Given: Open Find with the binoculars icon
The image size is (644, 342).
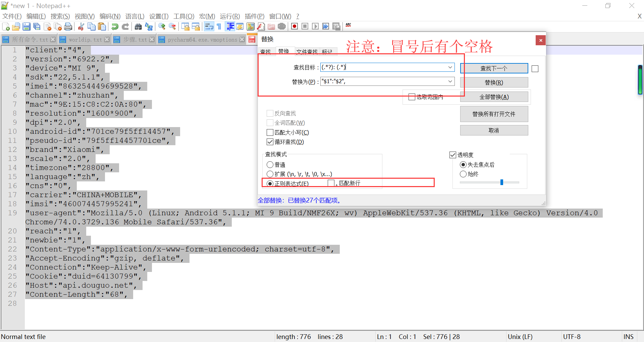Looking at the screenshot, I should click(138, 26).
